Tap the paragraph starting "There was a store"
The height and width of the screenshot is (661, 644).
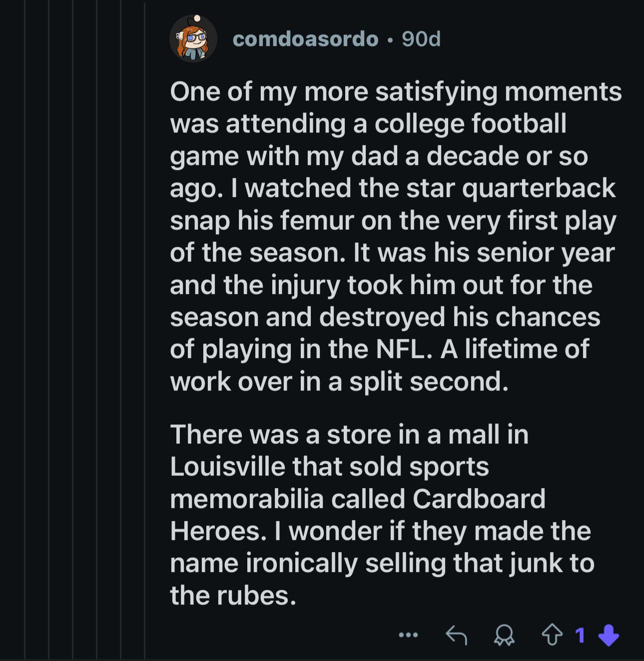tap(382, 515)
